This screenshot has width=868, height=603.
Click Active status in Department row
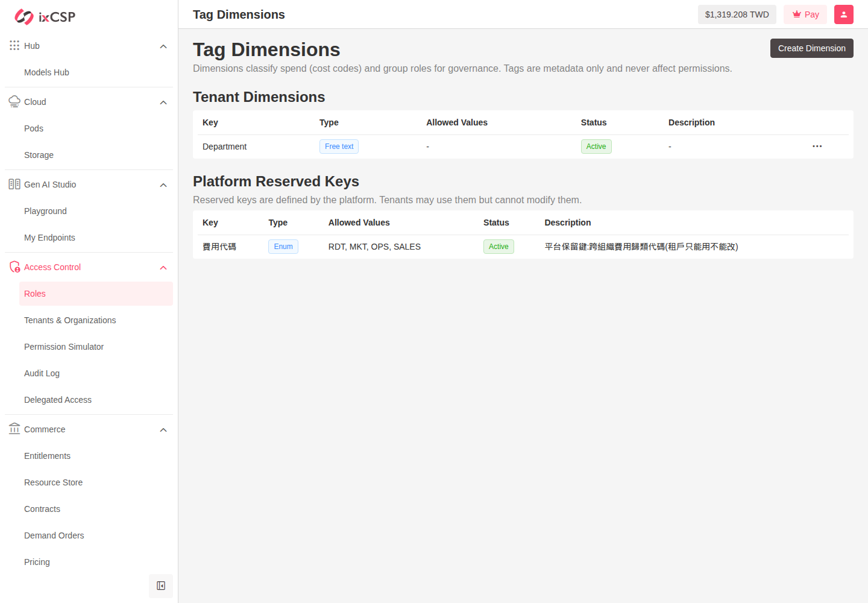click(x=596, y=147)
